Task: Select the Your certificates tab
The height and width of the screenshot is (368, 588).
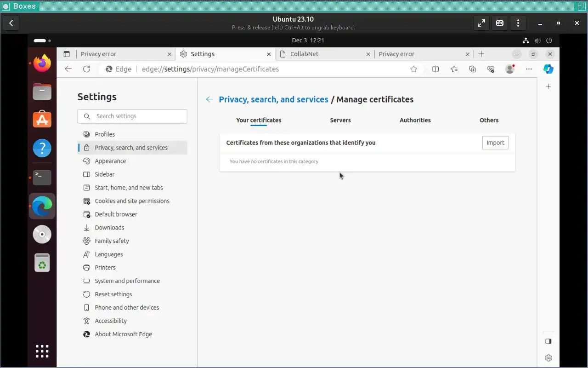Action: click(x=259, y=120)
